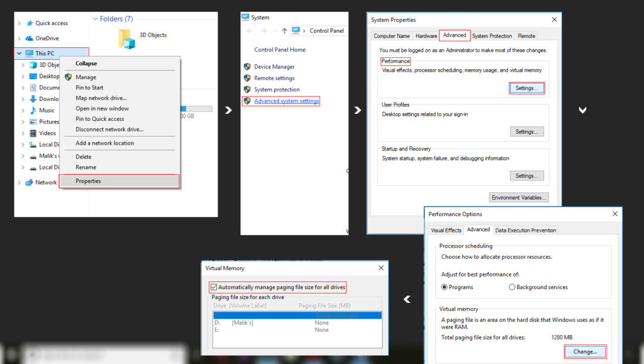Viewport: 644px width, 364px height.
Task: Select the D: Malik's drive row
Action: tap(296, 322)
